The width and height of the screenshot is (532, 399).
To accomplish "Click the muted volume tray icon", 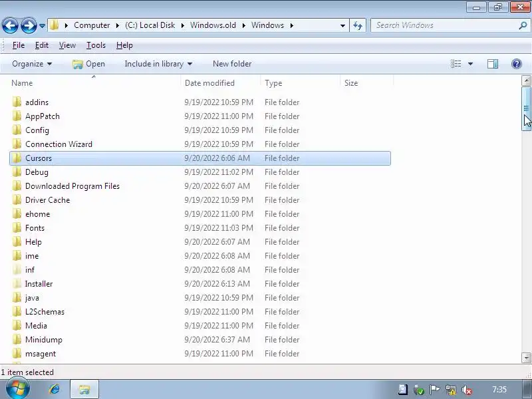I will click(467, 390).
